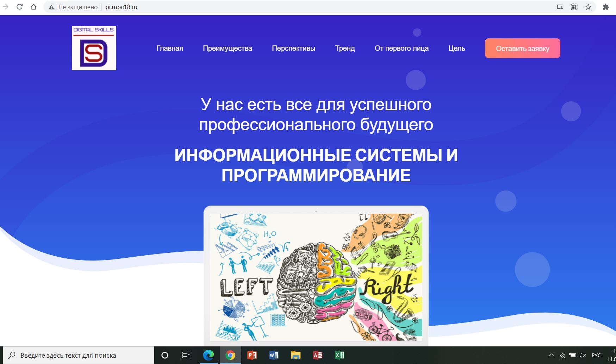This screenshot has width=616, height=364.
Task: Navigate to От первого лица section
Action: tap(402, 48)
